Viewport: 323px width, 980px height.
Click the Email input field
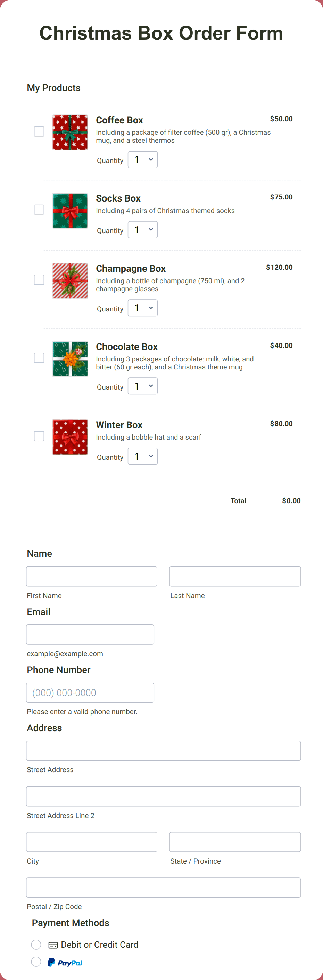click(90, 634)
